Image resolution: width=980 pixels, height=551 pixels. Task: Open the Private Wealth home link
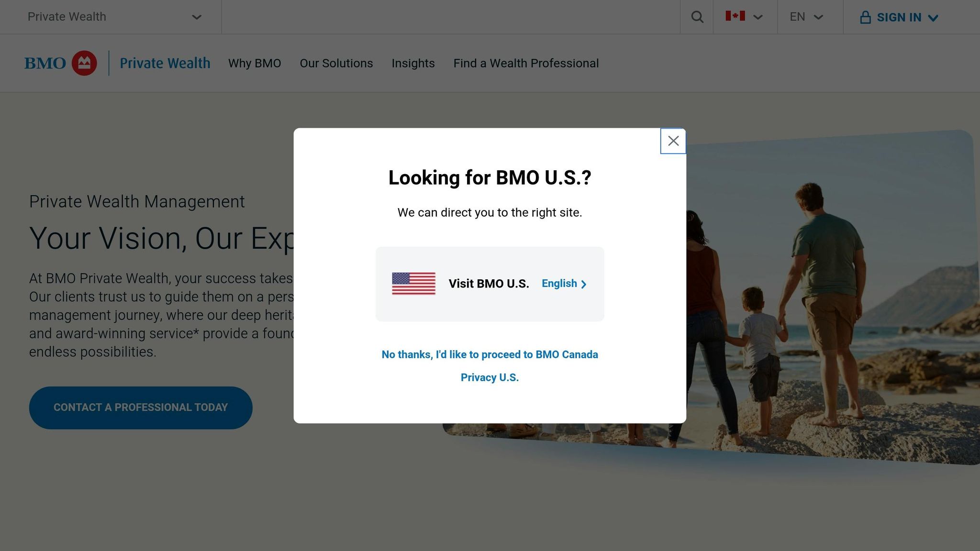click(165, 63)
